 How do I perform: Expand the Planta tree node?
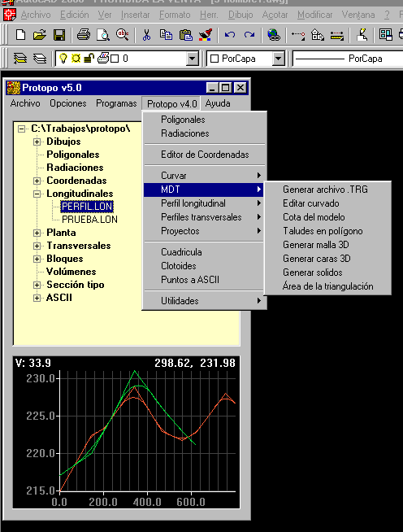click(37, 233)
